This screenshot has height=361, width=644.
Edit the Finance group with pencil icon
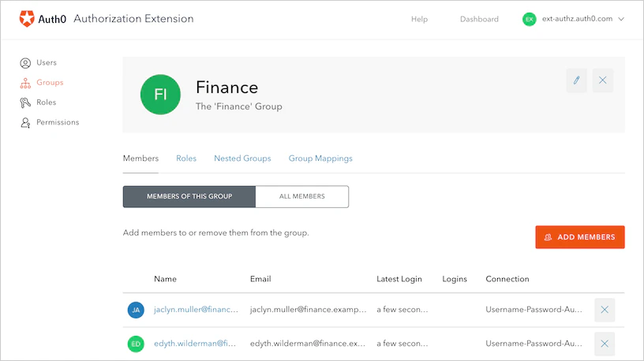coord(577,80)
